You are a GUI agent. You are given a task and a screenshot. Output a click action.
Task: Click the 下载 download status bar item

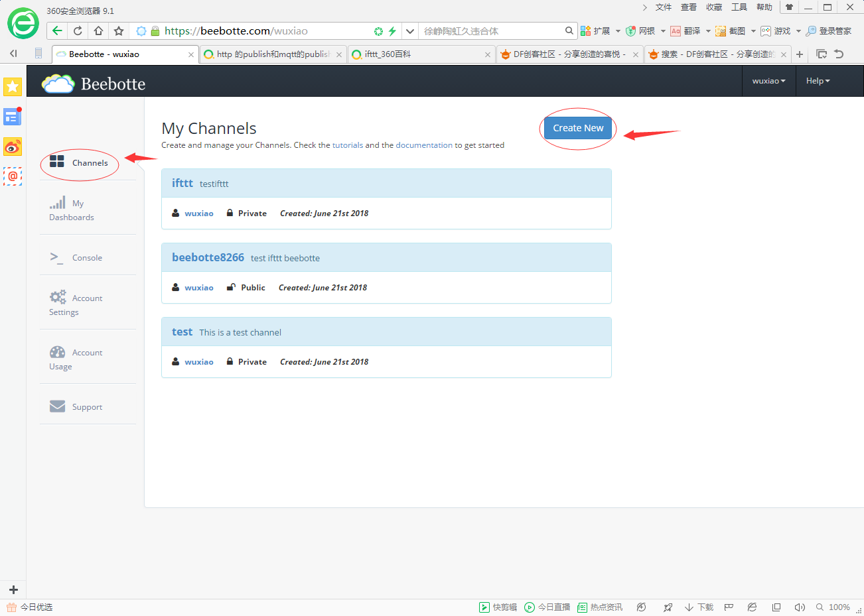[699, 607]
